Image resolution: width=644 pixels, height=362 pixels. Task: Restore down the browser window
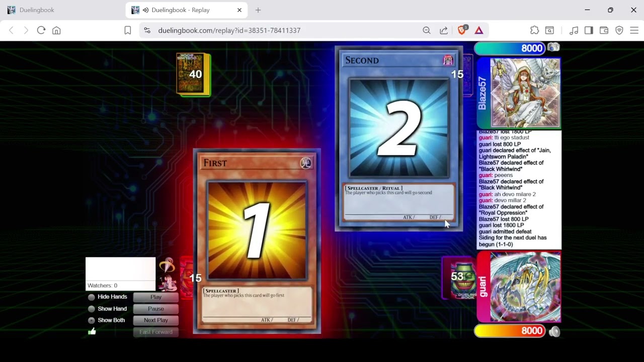coord(610,10)
